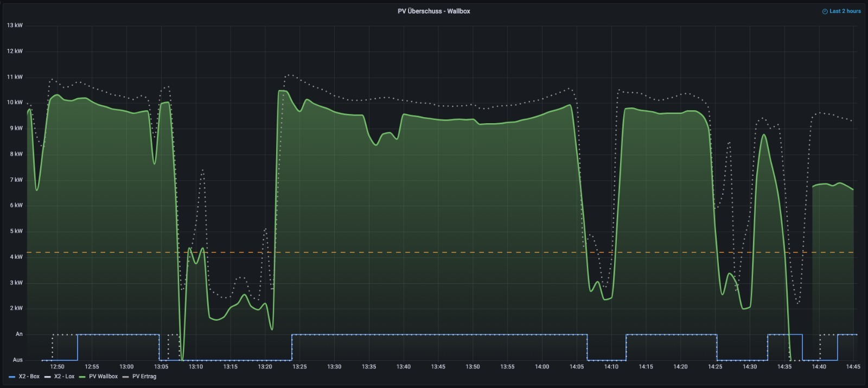Open the Last 2 hours time range
This screenshot has width=868, height=388.
[x=845, y=11]
